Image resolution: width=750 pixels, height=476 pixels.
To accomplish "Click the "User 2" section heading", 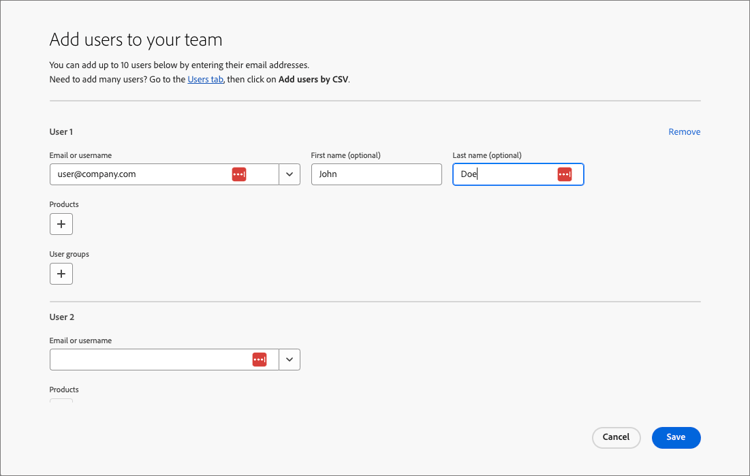I will coord(62,317).
